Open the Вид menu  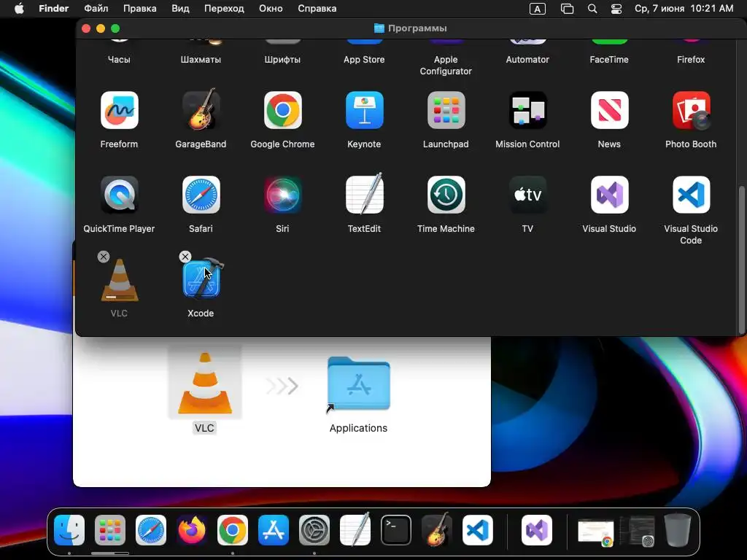point(180,9)
